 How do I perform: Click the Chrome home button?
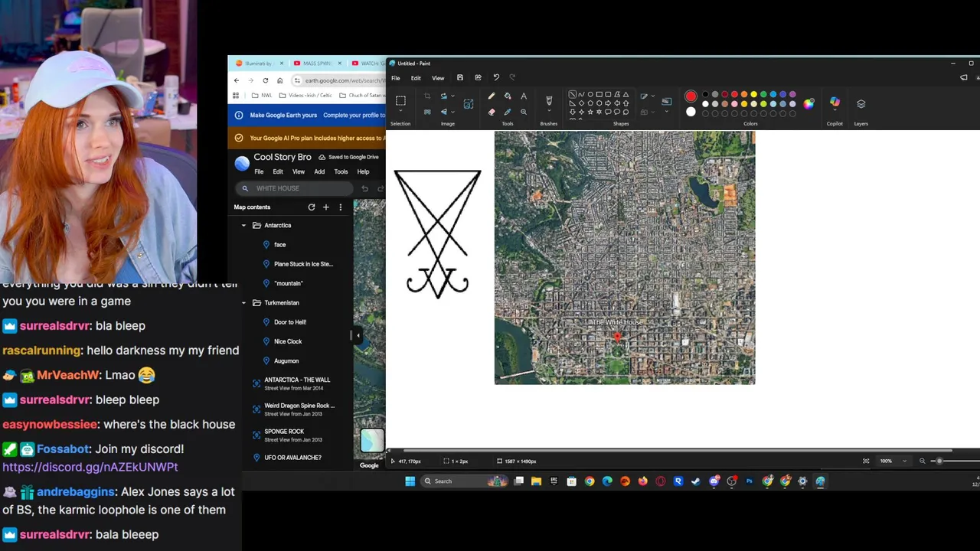coord(280,80)
